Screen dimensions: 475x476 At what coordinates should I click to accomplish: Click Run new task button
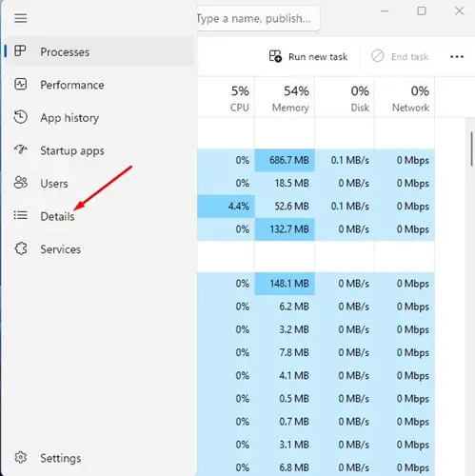point(308,57)
